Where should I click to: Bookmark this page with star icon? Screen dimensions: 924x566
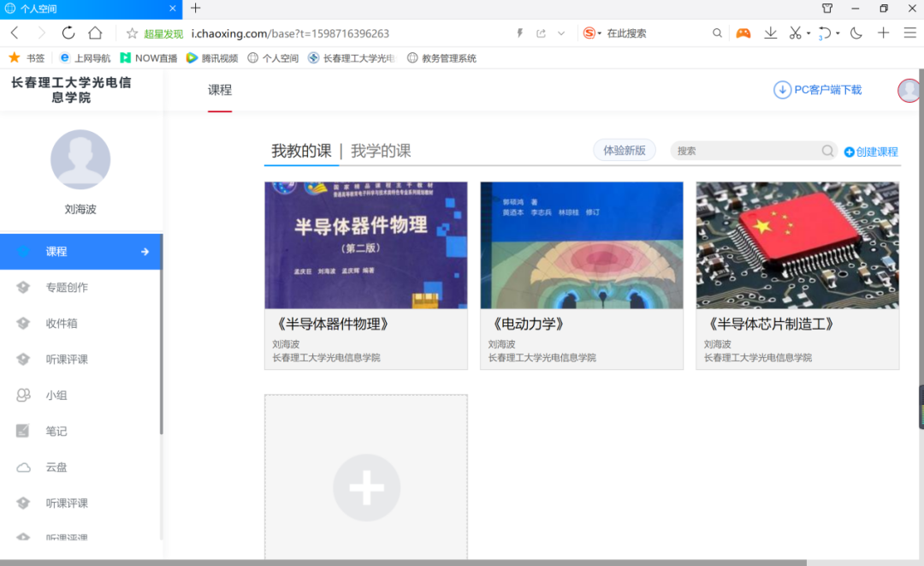pyautogui.click(x=132, y=33)
